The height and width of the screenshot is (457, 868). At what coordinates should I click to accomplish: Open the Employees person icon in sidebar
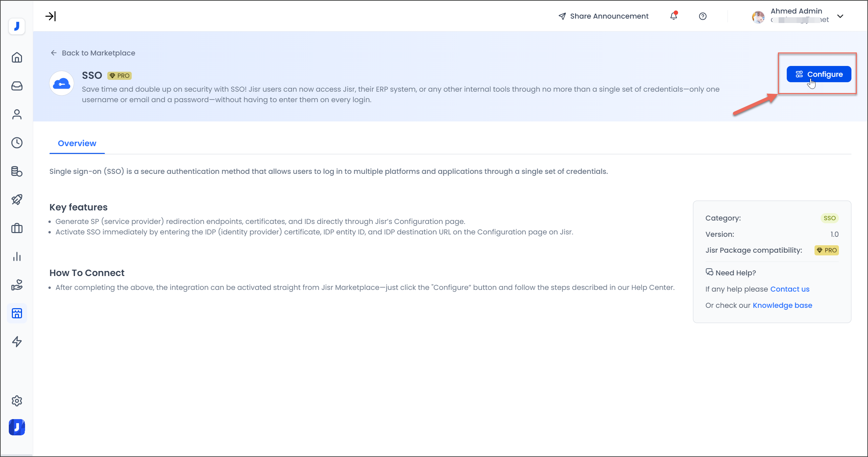(x=17, y=114)
